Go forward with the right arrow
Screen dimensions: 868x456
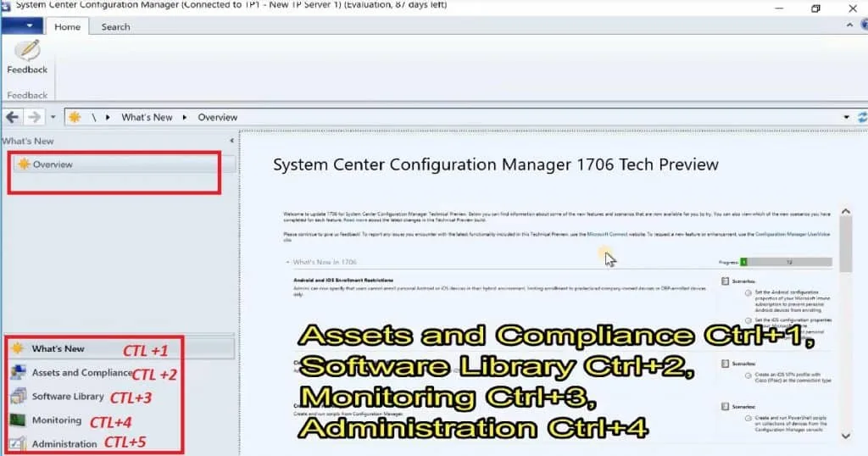pyautogui.click(x=34, y=117)
